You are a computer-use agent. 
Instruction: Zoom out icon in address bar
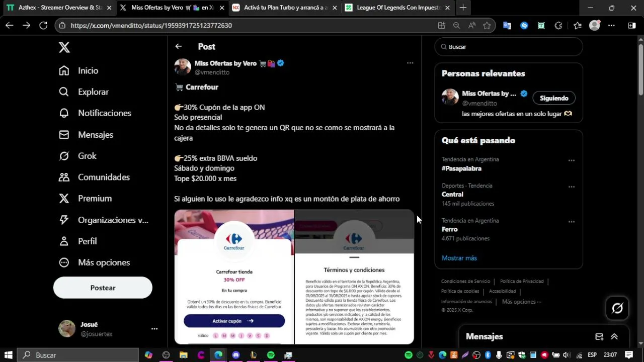tap(456, 26)
